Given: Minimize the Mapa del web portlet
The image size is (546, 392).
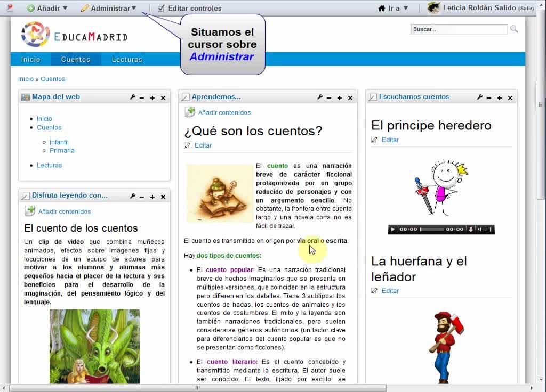Looking at the screenshot, I should (142, 98).
